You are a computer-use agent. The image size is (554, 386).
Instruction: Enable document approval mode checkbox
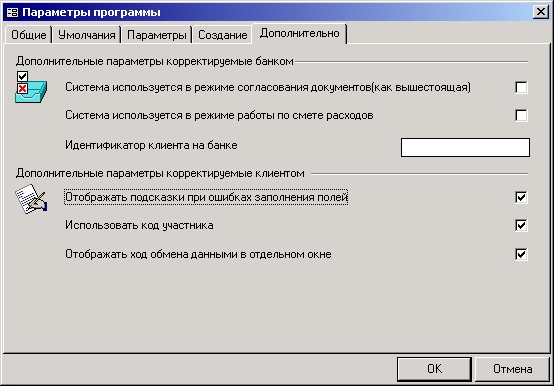tap(521, 87)
